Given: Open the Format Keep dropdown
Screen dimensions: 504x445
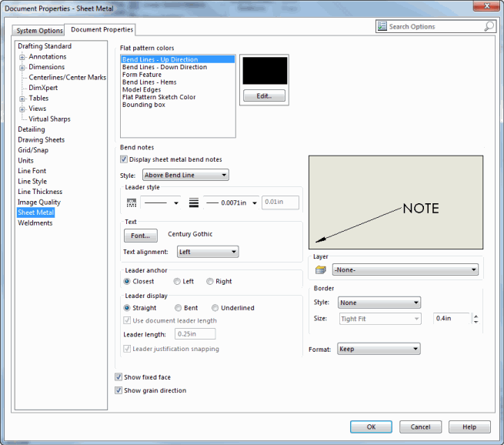Looking at the screenshot, I should [x=379, y=349].
